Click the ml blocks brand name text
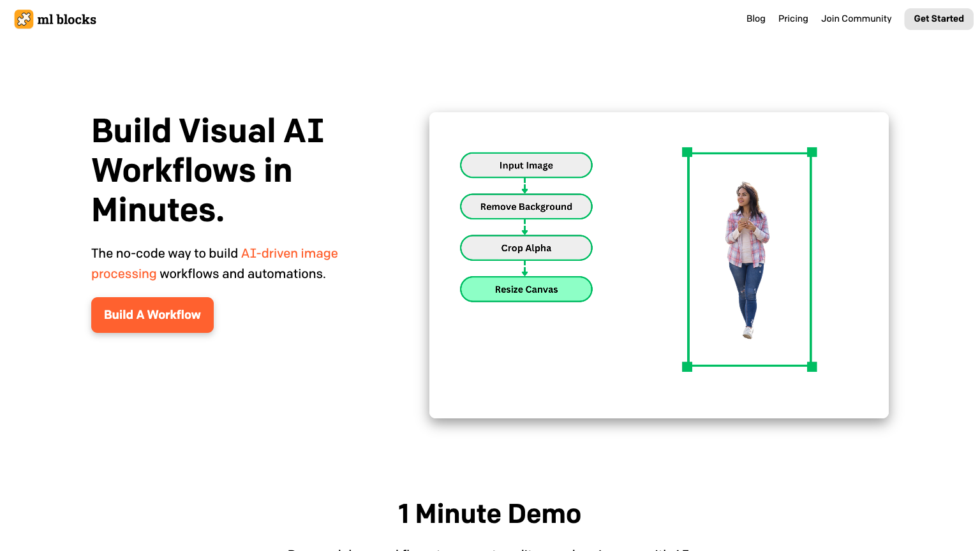This screenshot has height=551, width=980. tap(66, 20)
